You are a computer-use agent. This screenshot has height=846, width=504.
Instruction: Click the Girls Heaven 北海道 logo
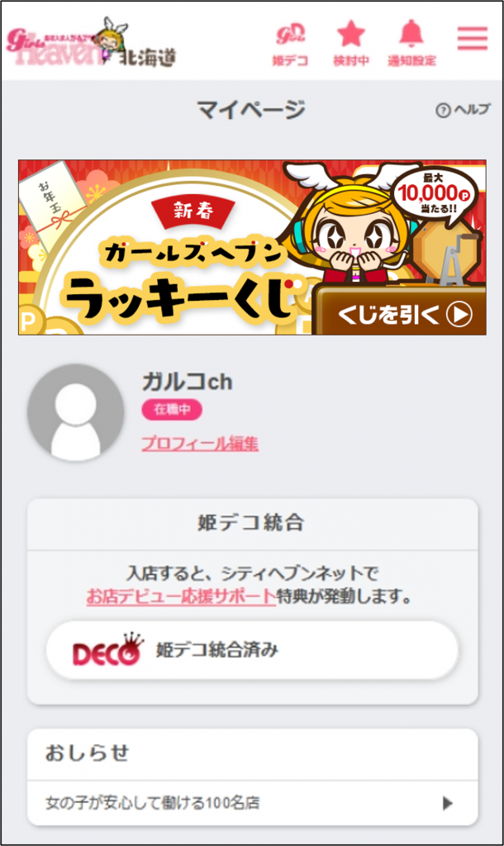[x=91, y=43]
